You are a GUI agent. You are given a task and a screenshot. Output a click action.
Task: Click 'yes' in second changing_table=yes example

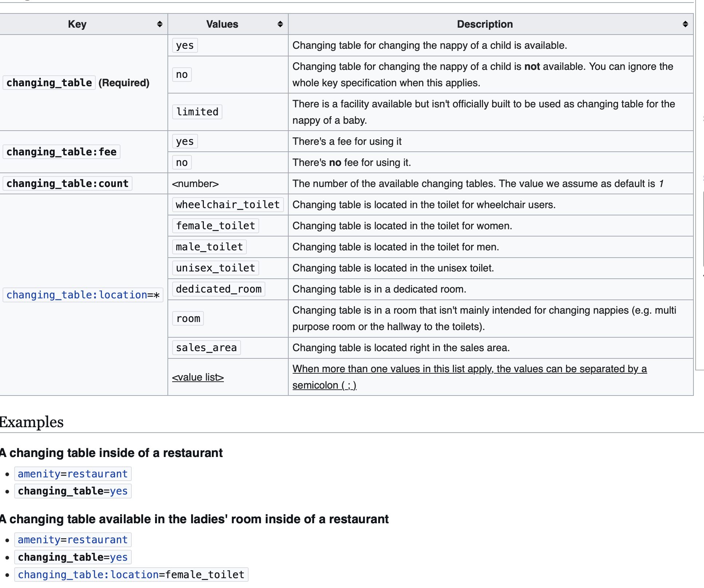coord(119,557)
